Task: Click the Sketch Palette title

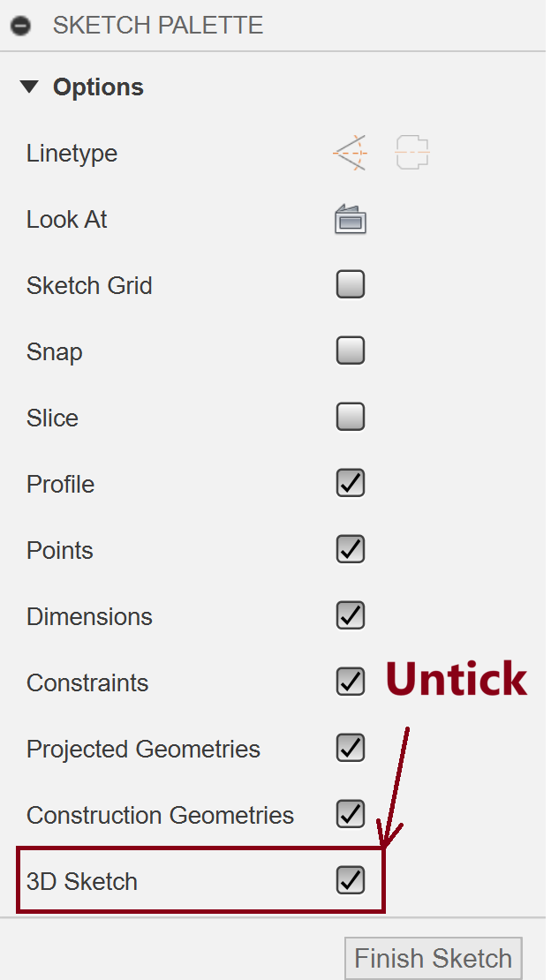Action: tap(157, 26)
